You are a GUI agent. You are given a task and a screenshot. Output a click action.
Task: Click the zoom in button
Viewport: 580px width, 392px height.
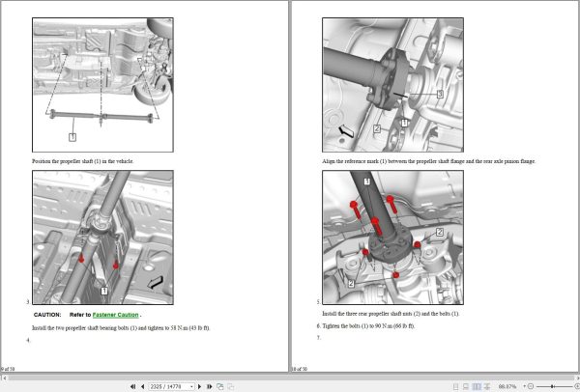(577, 386)
